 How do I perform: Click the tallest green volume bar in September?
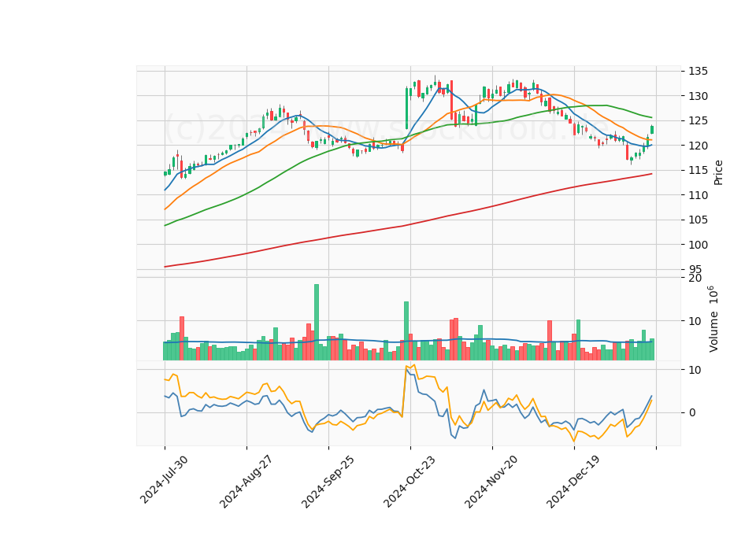[x=317, y=322]
